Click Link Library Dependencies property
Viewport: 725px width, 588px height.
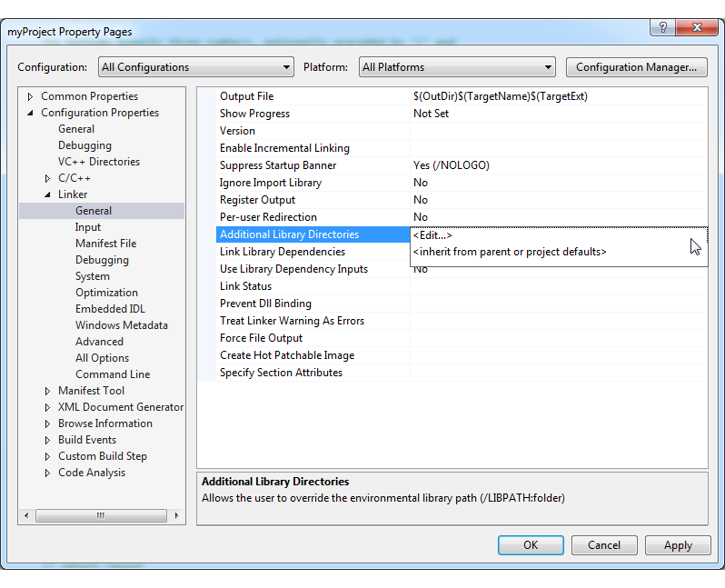point(313,252)
